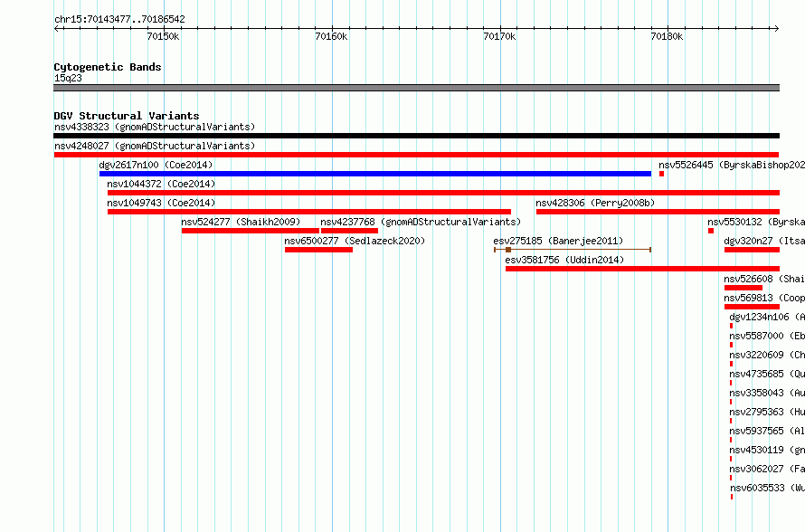
Task: Click the nsv6500277 (Sedlazeck2020) bar
Action: pos(318,250)
